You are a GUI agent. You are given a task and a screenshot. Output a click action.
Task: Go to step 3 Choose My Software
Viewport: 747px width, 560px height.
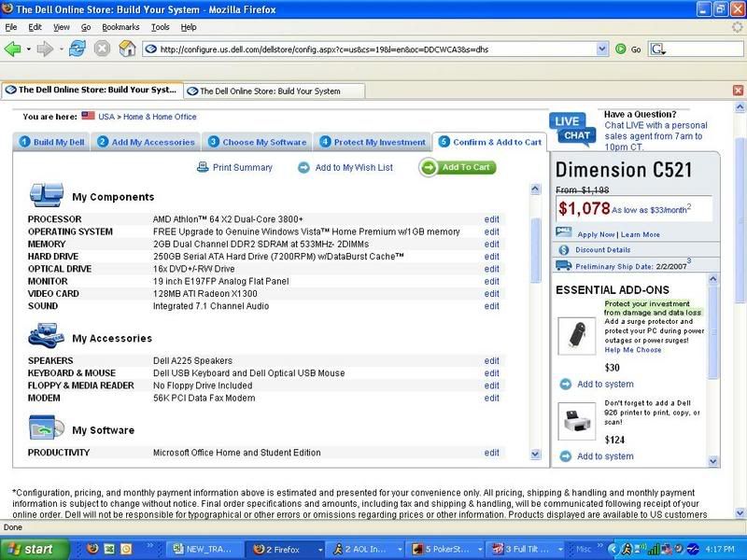point(257,142)
